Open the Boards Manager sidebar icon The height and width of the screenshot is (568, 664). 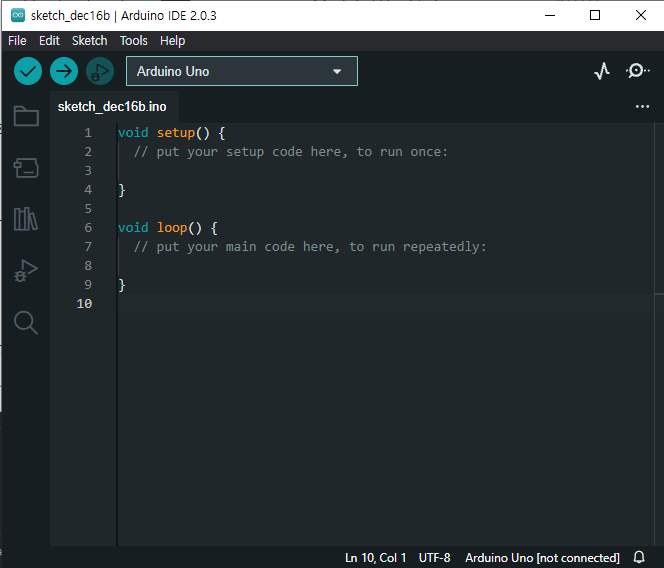(26, 168)
